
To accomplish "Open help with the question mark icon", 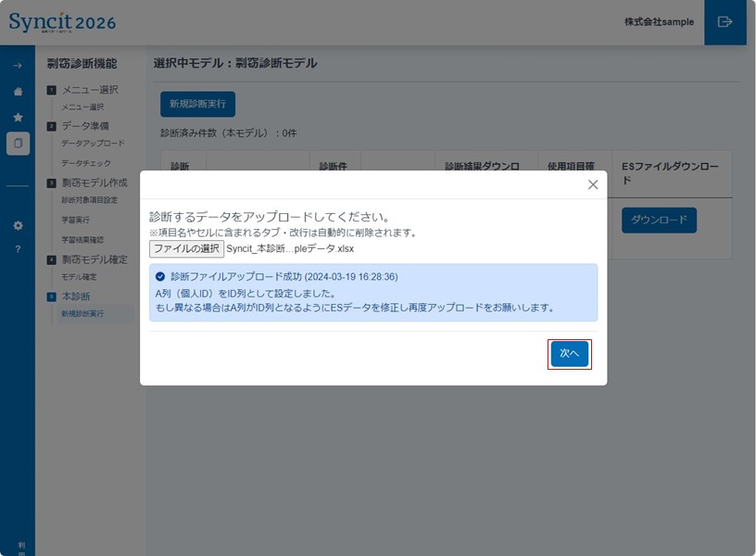I will point(17,249).
